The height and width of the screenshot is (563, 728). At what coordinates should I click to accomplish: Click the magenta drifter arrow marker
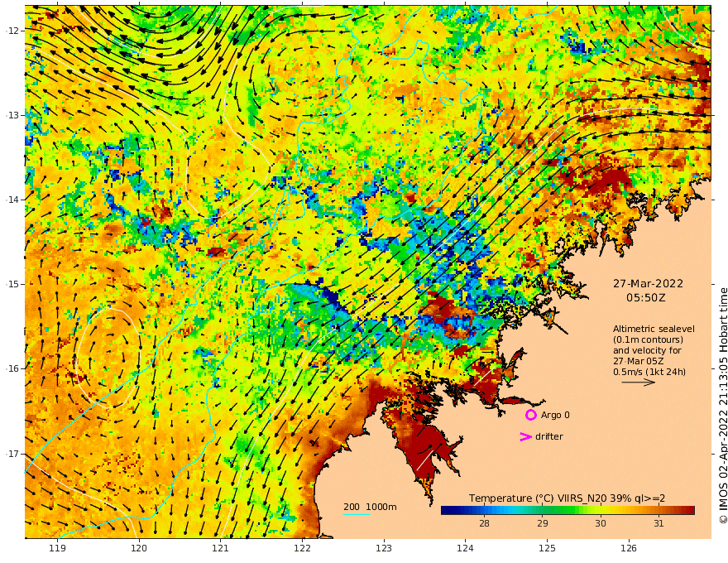(x=525, y=436)
